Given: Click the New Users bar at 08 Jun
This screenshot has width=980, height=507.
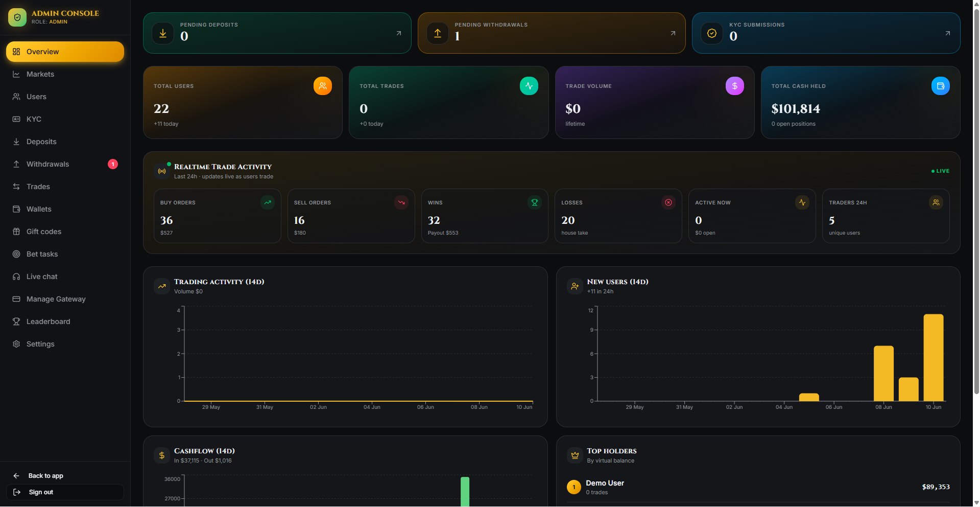Looking at the screenshot, I should click(884, 374).
